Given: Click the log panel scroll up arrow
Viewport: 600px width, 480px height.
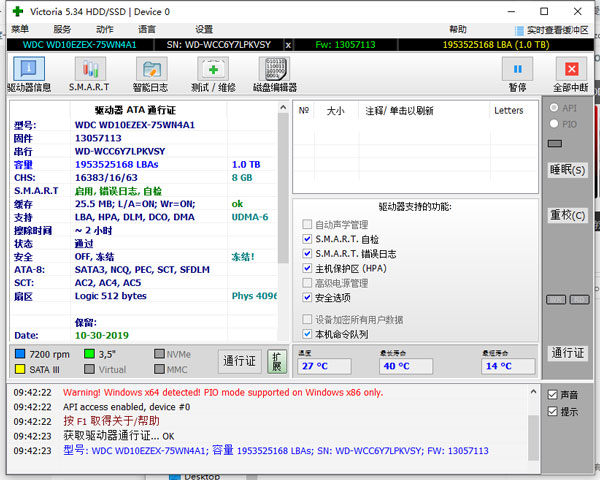Looking at the screenshot, I should [x=533, y=392].
